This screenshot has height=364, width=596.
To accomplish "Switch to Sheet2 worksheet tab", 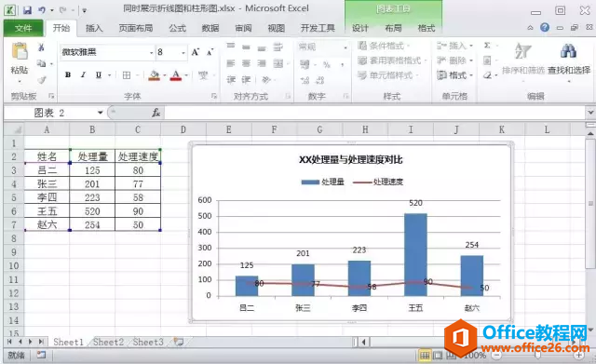I will pyautogui.click(x=109, y=342).
